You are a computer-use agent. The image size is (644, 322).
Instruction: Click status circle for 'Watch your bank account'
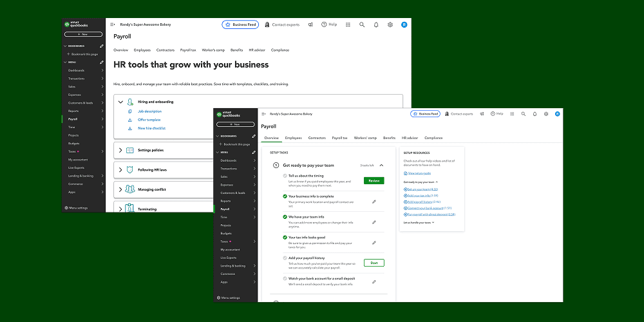285,278
